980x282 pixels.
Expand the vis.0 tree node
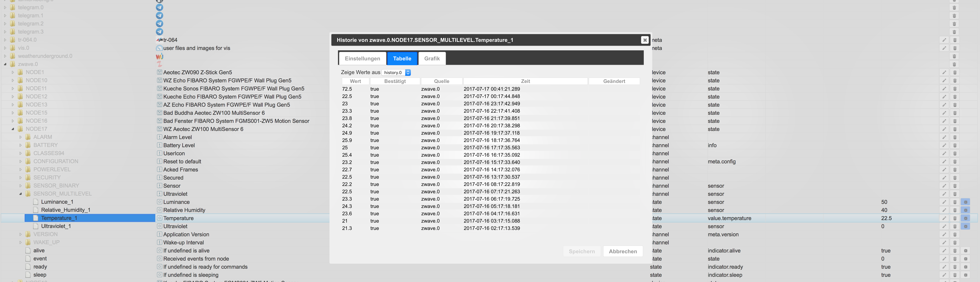pyautogui.click(x=5, y=48)
